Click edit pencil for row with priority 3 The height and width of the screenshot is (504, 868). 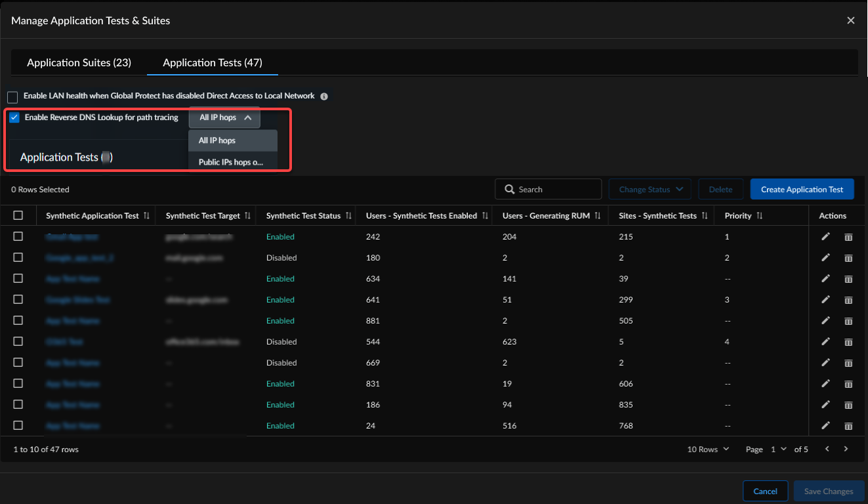[825, 299]
